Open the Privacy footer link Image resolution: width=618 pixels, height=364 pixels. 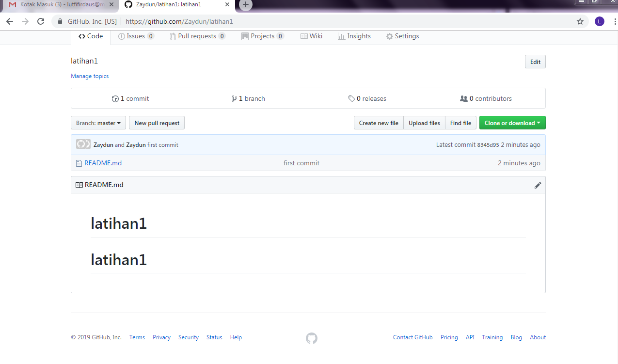coord(161,337)
